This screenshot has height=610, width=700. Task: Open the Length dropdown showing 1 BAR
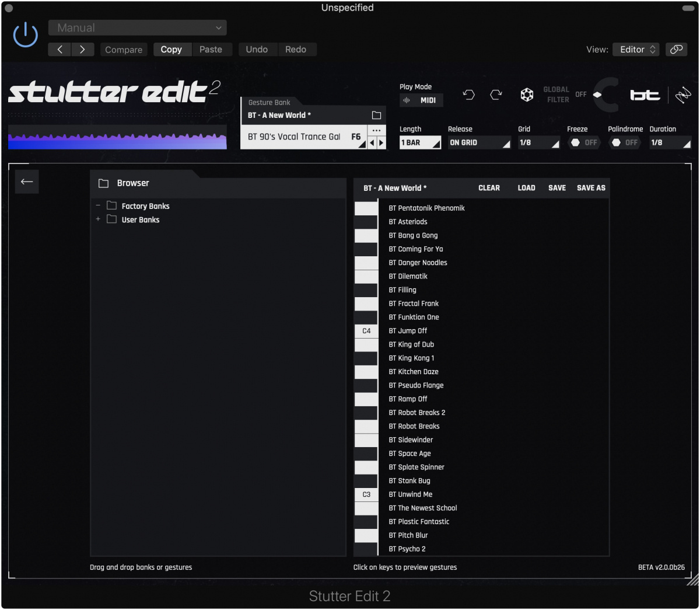click(420, 142)
